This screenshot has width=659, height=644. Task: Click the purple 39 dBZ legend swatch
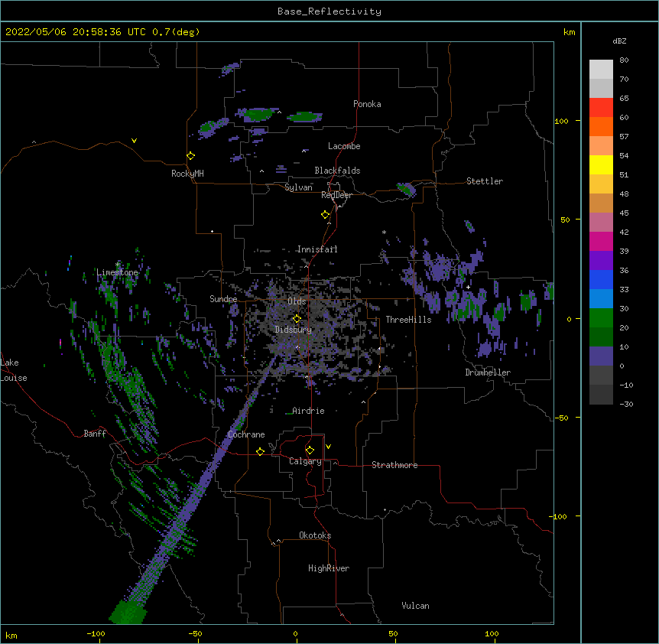601,260
